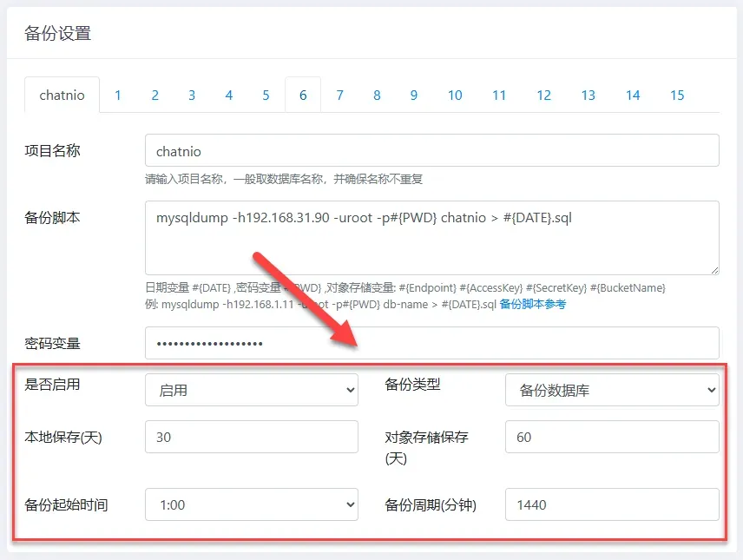Click inside the 备份脚本 textarea

[x=431, y=238]
